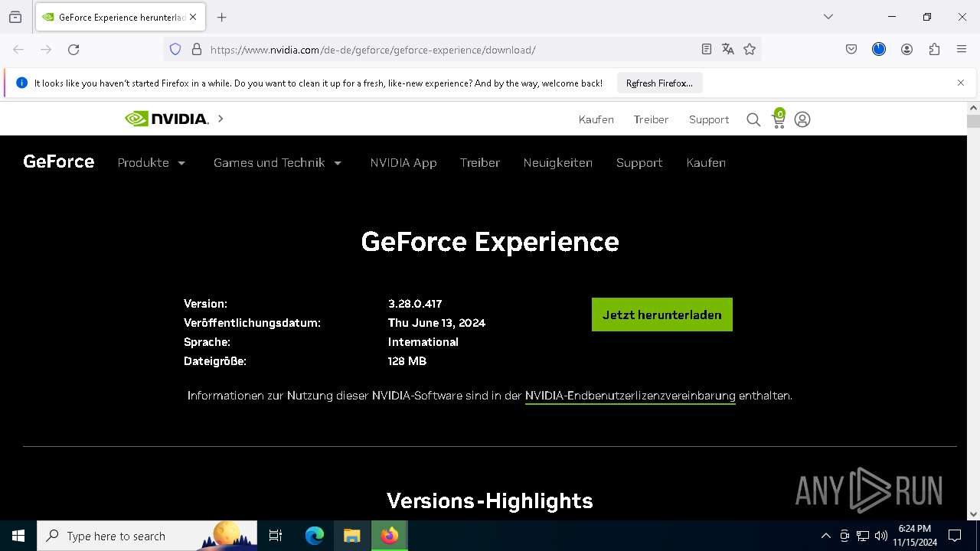The height and width of the screenshot is (551, 980).
Task: Click the Firefox taskbar icon
Action: tap(390, 536)
